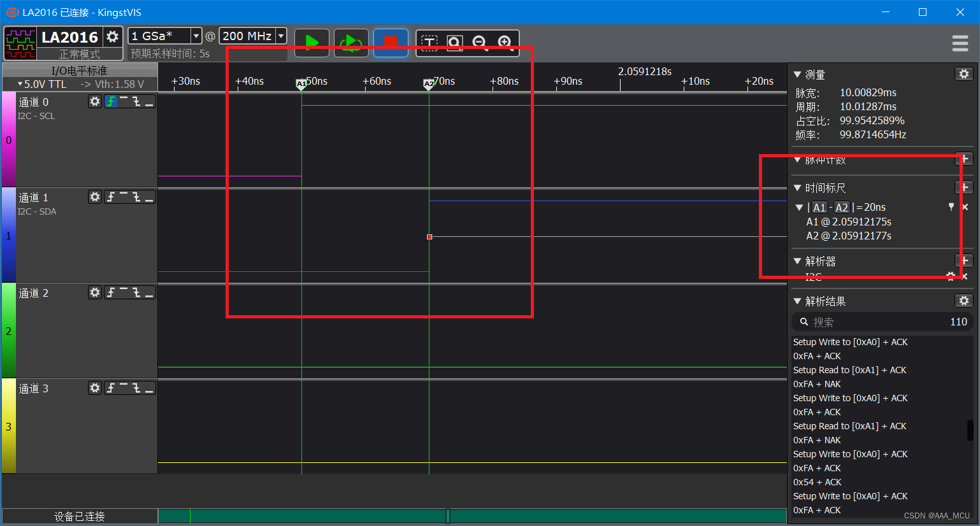This screenshot has height=526, width=980.
Task: Enable rising-edge trigger on 通道 3
Action: tap(111, 388)
